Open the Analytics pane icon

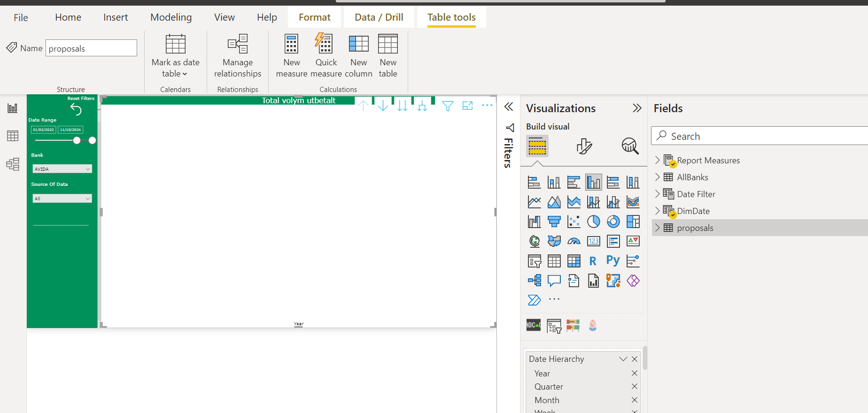(x=630, y=146)
